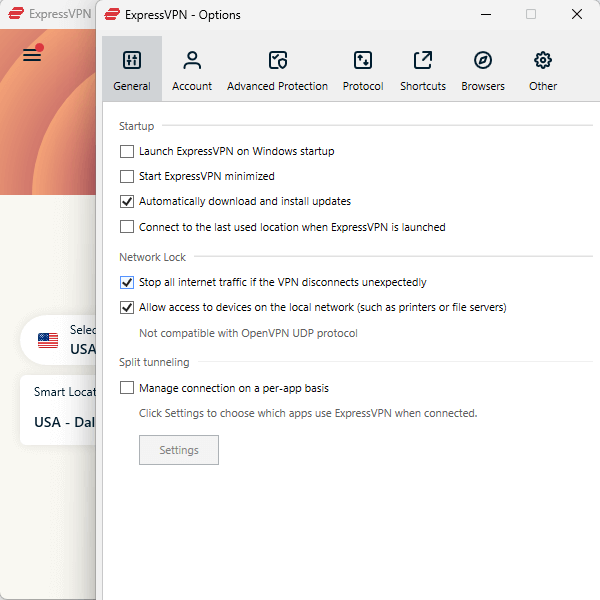Open the Protocol tab icon
The height and width of the screenshot is (600, 600).
click(x=363, y=60)
